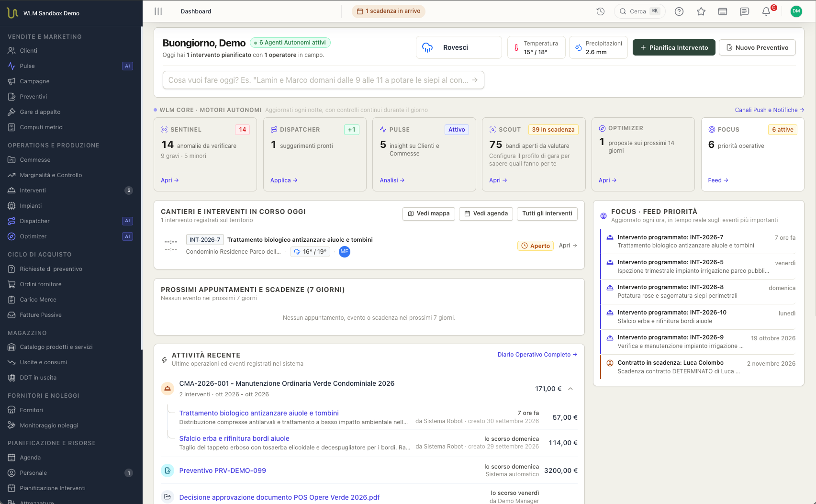Open feed item Contratto in scadenza: Luca Colombo

698,367
